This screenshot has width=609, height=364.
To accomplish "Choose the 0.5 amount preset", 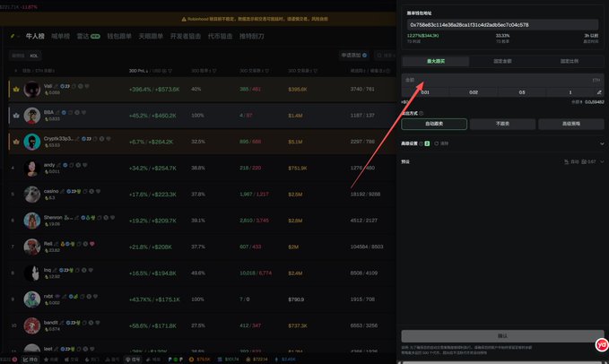I will pyautogui.click(x=522, y=92).
